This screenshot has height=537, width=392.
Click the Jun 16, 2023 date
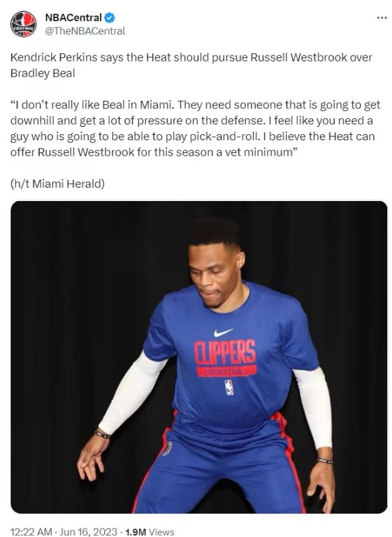pyautogui.click(x=88, y=532)
